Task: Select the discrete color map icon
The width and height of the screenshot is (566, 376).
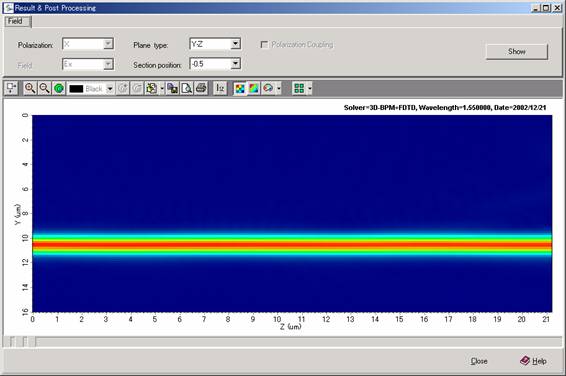Action: click(240, 88)
